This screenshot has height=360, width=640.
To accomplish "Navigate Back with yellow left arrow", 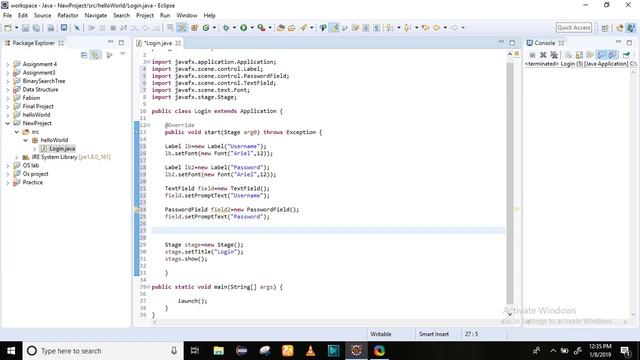I will [x=437, y=28].
